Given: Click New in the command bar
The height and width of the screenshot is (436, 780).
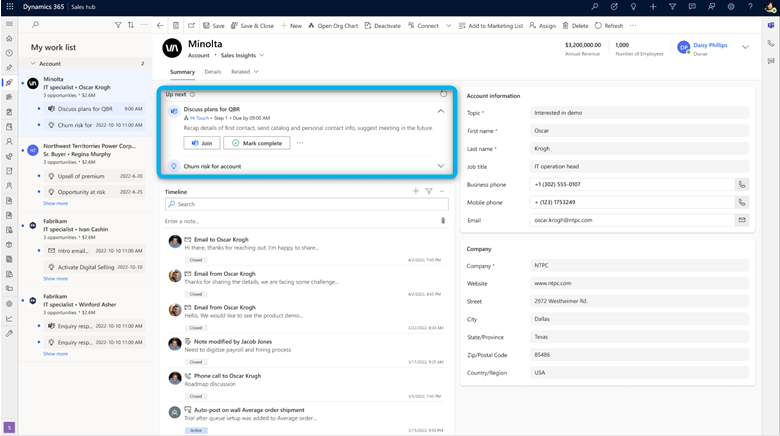Looking at the screenshot, I should 291,26.
